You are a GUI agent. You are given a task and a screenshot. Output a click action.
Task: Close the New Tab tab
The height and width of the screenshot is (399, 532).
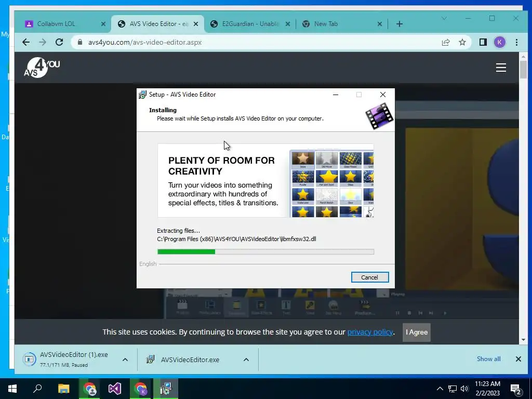pos(380,24)
